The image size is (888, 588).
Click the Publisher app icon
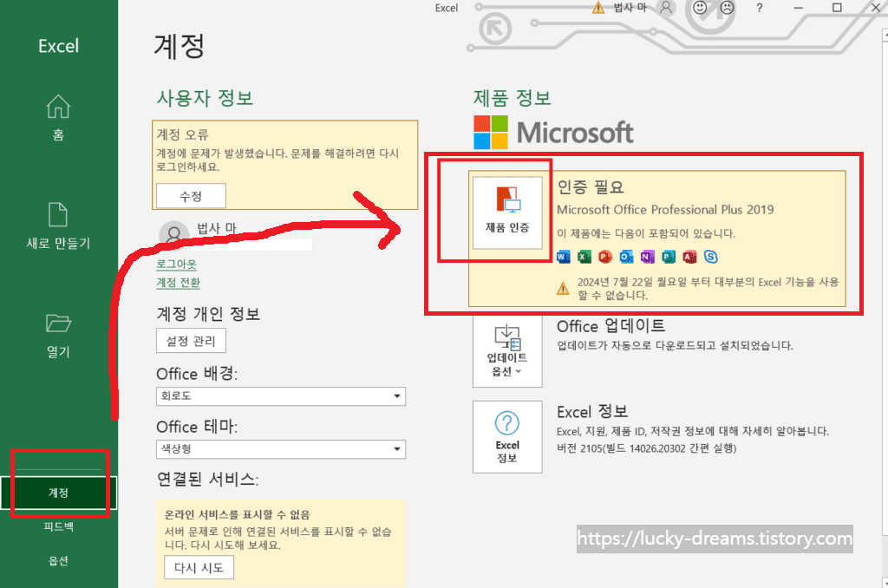[669, 257]
